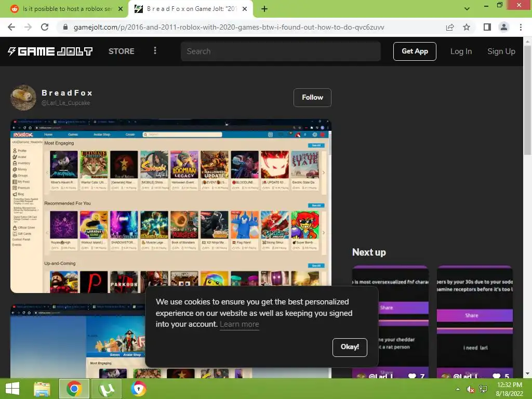The height and width of the screenshot is (399, 532).
Task: Open the first Roblox screenshot image
Action: coord(170,206)
